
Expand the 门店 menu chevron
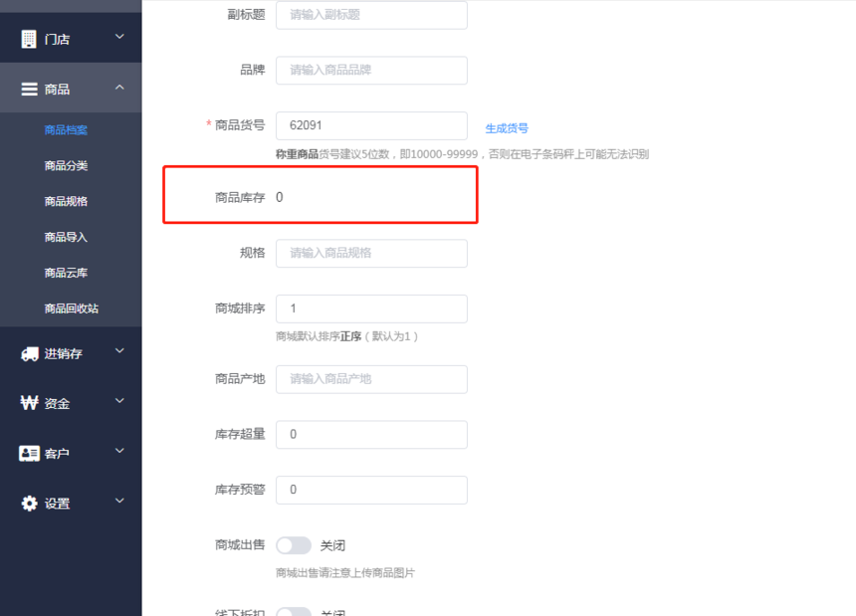119,37
